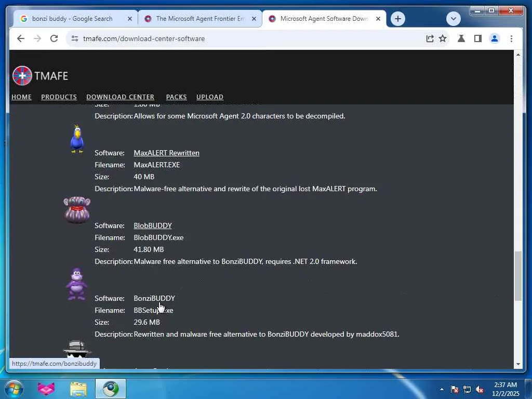Share this page icon

(x=430, y=38)
